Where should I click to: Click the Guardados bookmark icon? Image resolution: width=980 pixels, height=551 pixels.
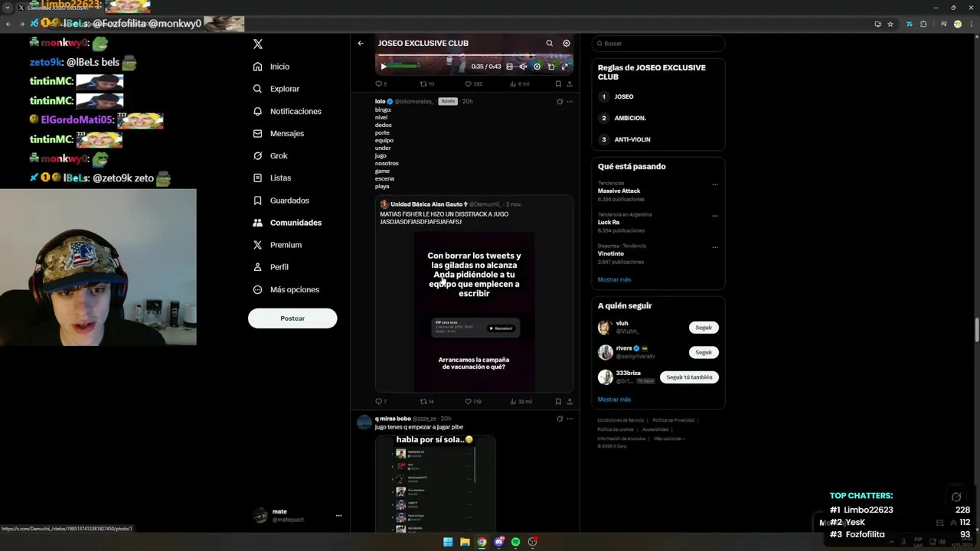(x=257, y=201)
